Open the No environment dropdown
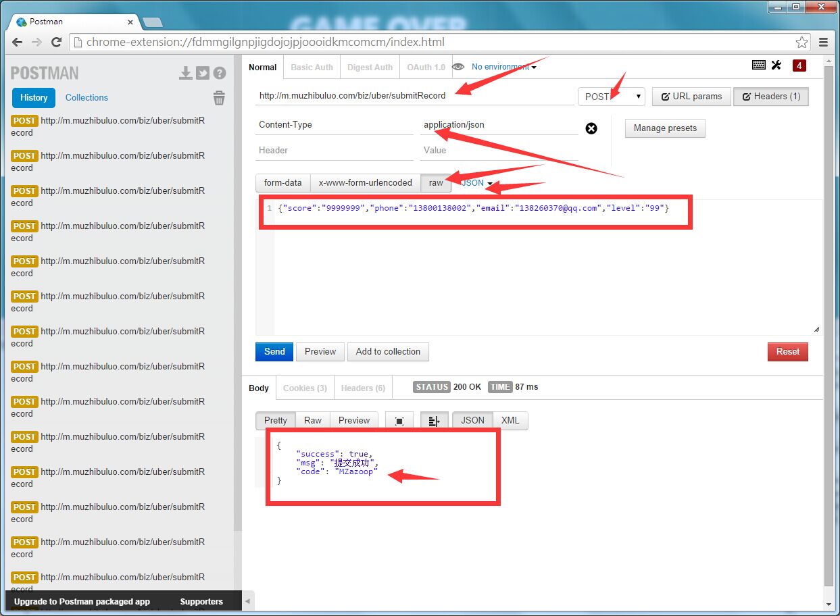This screenshot has width=840, height=616. tap(504, 67)
